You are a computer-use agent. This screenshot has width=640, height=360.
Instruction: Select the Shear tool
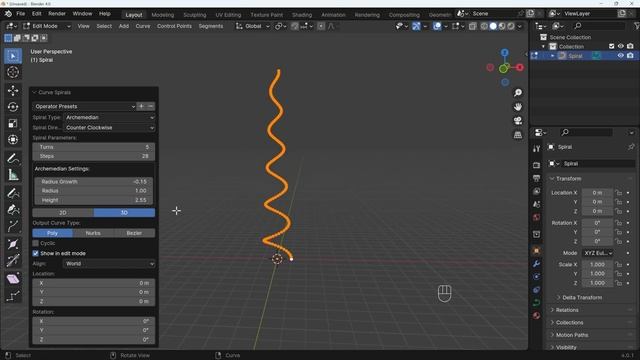(13, 279)
